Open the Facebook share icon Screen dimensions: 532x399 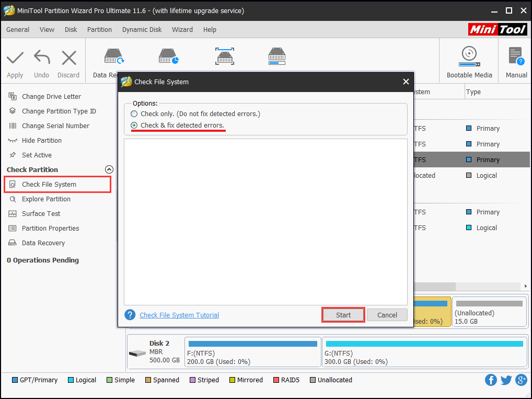click(x=491, y=380)
